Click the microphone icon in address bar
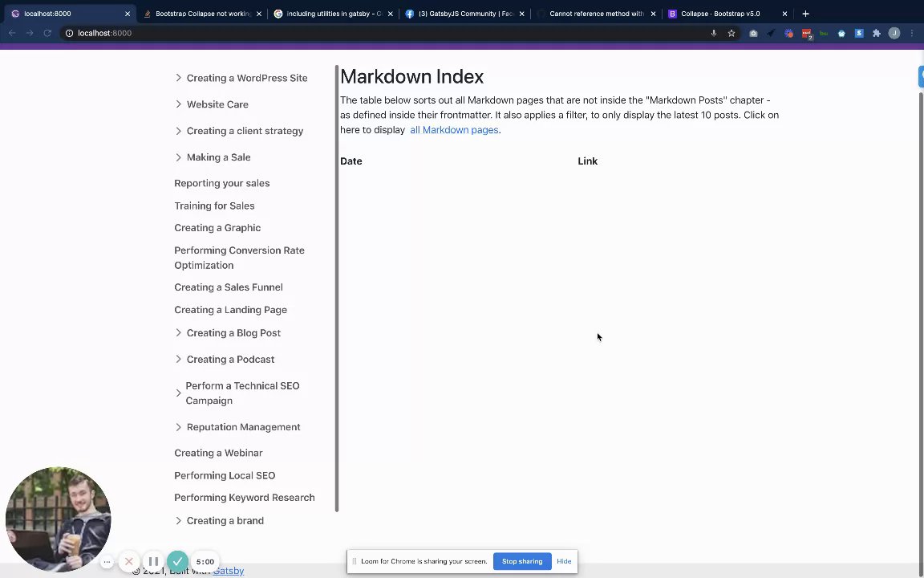 point(714,33)
